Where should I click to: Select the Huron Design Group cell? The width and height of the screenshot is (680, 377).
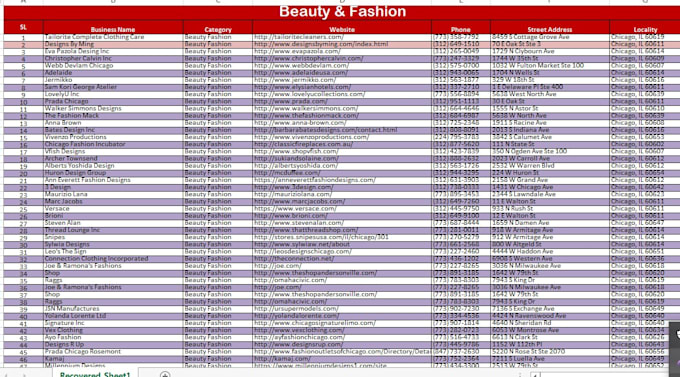(x=113, y=173)
